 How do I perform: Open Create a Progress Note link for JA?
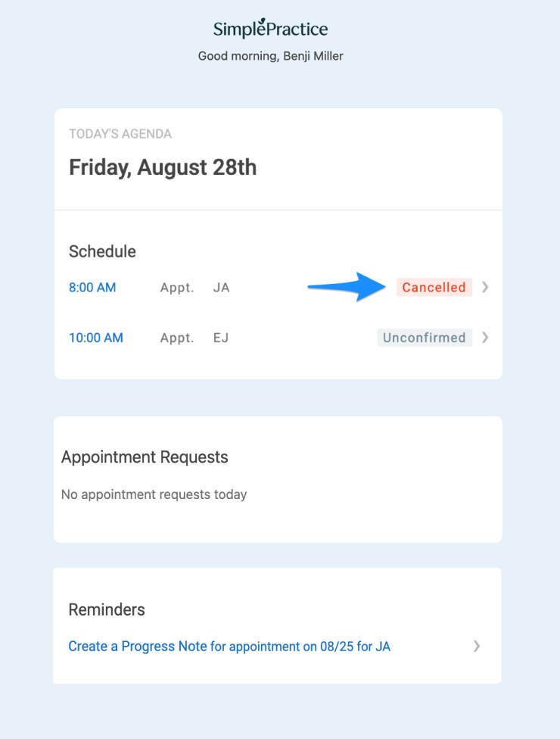point(229,646)
